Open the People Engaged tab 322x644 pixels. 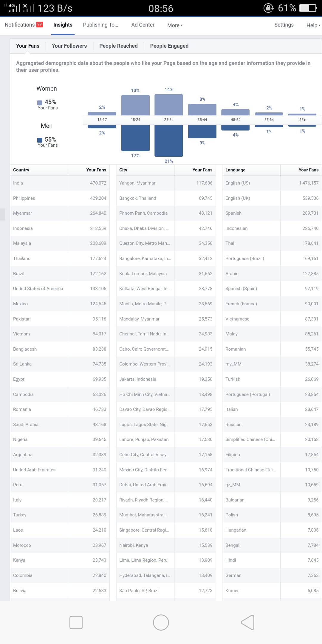coord(169,46)
